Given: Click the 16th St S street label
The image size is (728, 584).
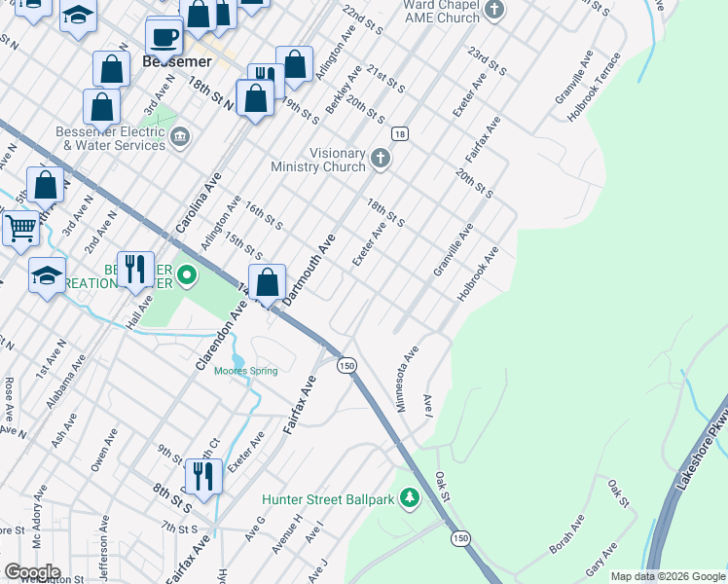Looking at the screenshot, I should [264, 216].
